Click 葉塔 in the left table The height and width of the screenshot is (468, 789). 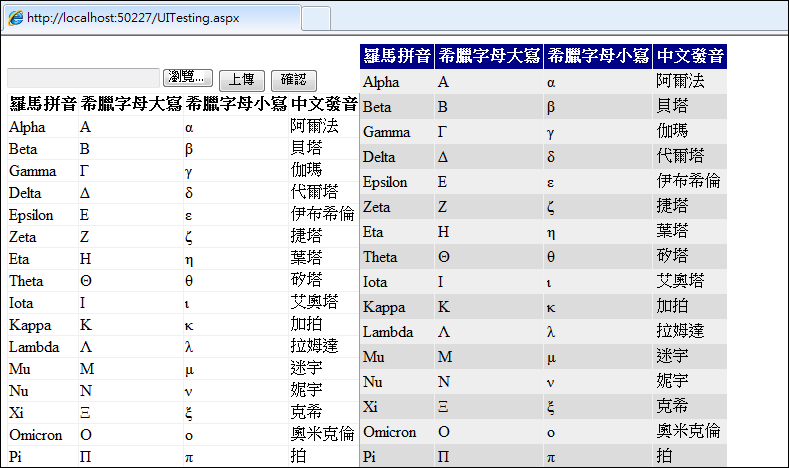[x=306, y=258]
